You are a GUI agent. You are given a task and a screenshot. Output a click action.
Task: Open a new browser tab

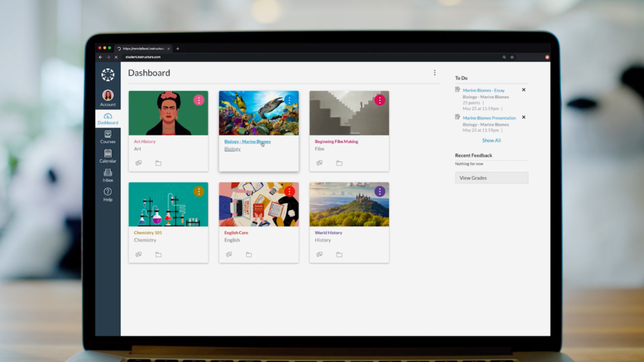click(178, 49)
